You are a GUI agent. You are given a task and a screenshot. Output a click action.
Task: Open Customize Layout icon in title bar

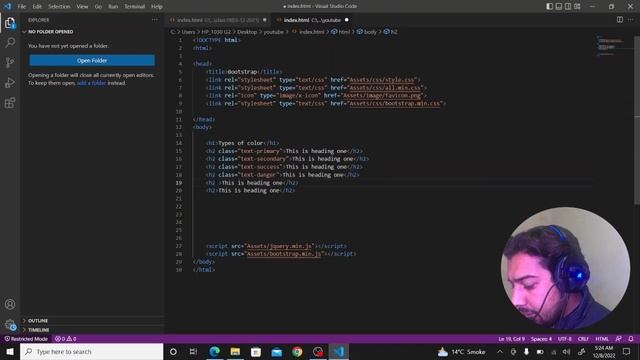(577, 6)
